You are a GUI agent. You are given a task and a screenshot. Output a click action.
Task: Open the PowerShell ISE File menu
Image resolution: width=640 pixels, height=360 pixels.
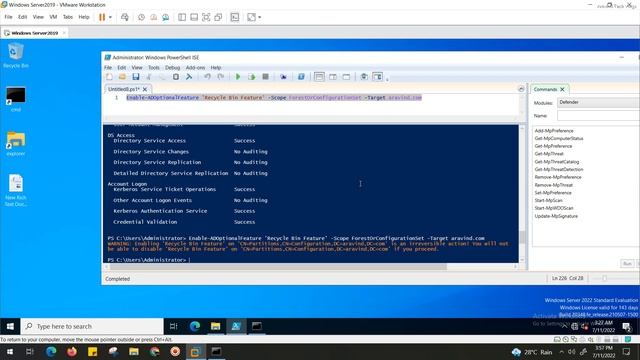[108, 67]
